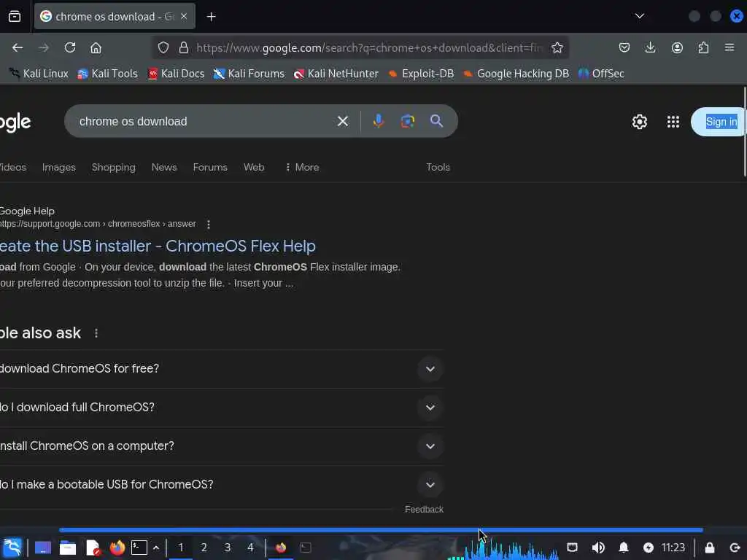Open Kali Tools bookmark
Viewport: 747px width, 560px height.
click(x=108, y=74)
